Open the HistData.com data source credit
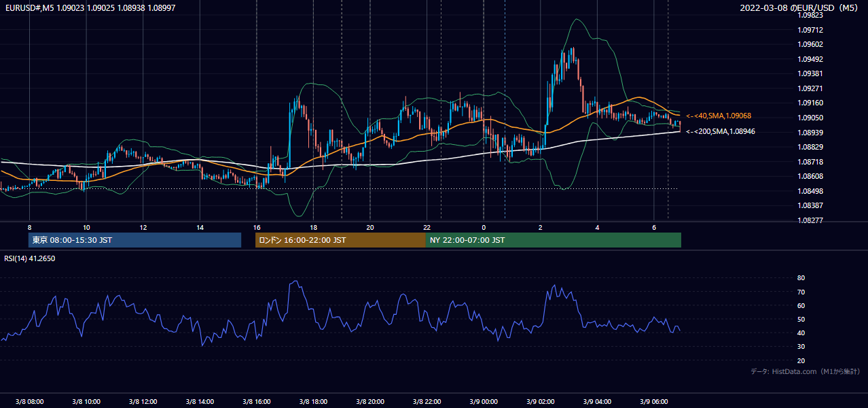Screen dimensions: 868x408 [x=806, y=371]
